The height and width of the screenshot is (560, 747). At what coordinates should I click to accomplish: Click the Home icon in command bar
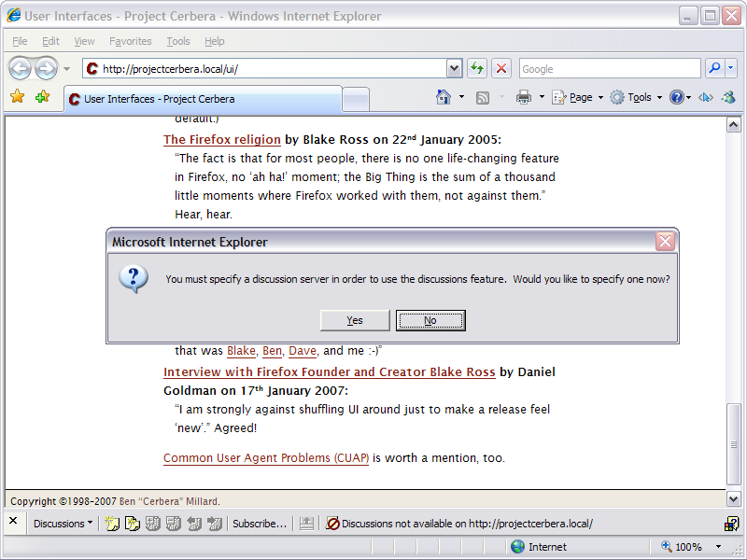click(x=444, y=97)
